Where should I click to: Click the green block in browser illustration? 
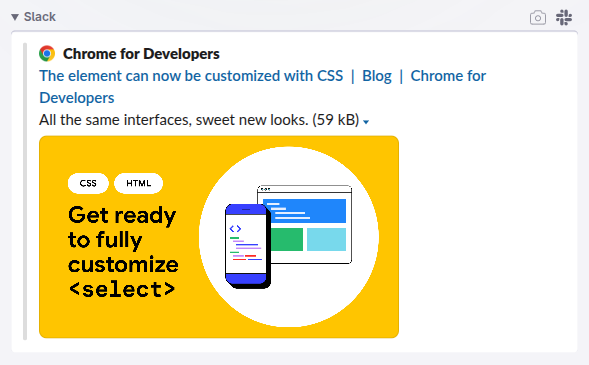[287, 239]
